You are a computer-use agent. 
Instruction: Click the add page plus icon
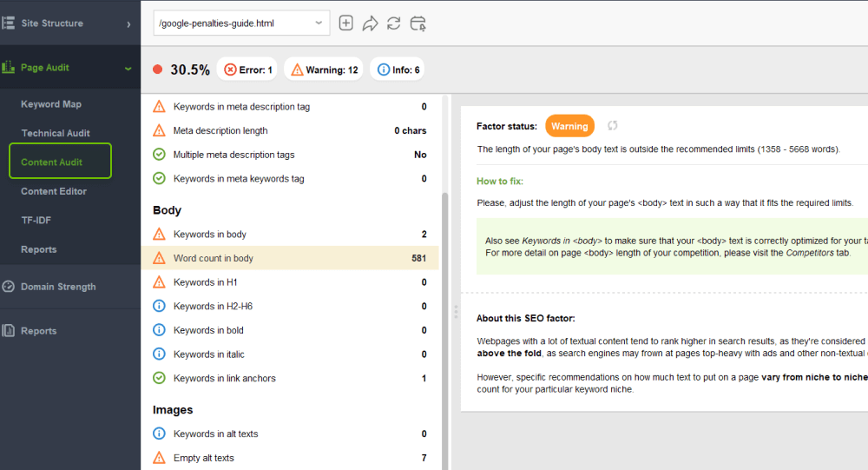(346, 23)
